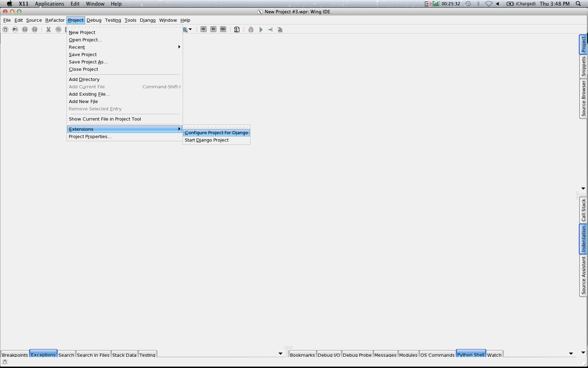
Task: Switch to the Source Assistant side tab
Action: (583, 275)
